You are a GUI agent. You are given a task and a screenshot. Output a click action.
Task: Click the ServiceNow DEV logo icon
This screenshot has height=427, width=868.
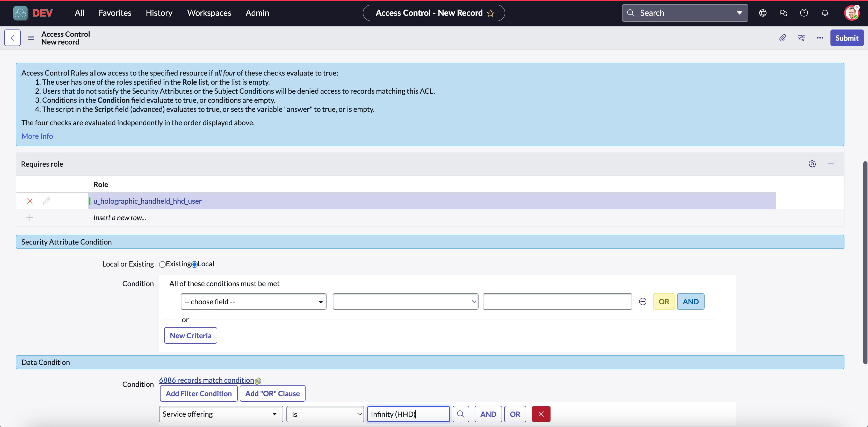(20, 13)
